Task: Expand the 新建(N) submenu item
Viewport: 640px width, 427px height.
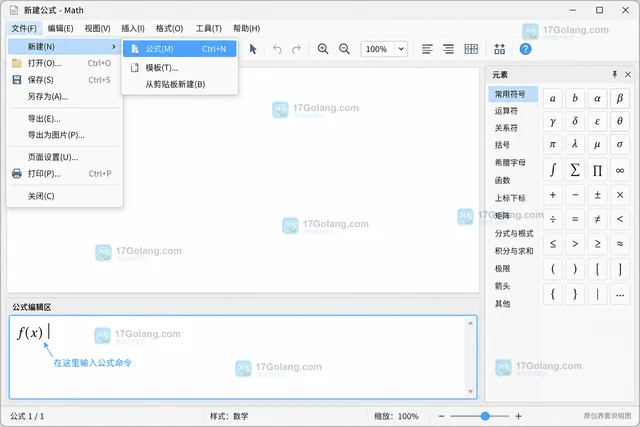Action: (64, 47)
